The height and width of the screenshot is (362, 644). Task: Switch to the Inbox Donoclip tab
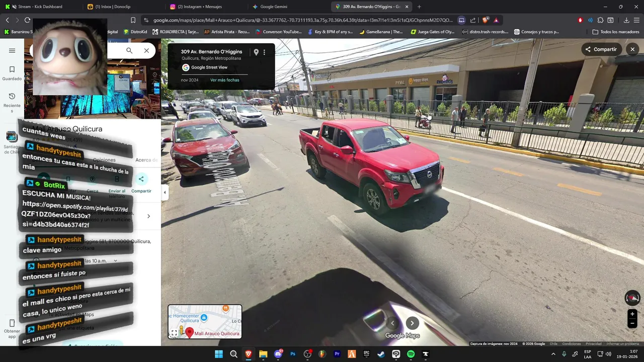click(122, 7)
